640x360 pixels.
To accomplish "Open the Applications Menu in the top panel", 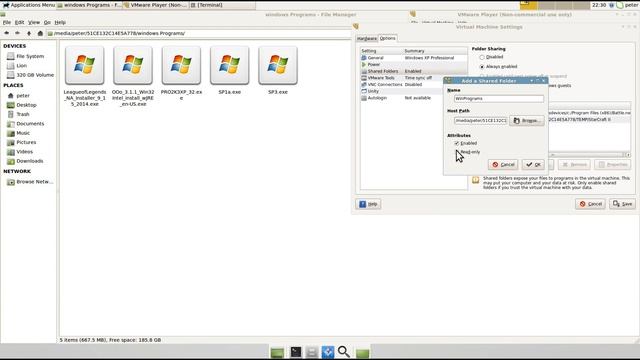I will 29,5.
